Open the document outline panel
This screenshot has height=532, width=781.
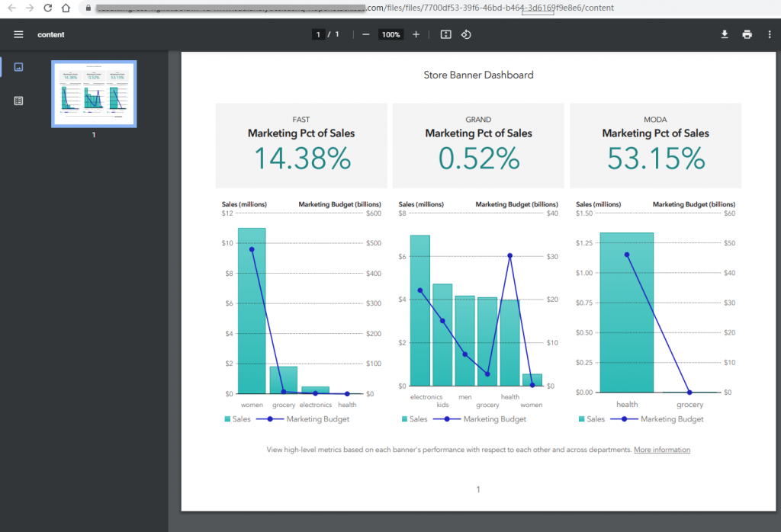(x=18, y=100)
